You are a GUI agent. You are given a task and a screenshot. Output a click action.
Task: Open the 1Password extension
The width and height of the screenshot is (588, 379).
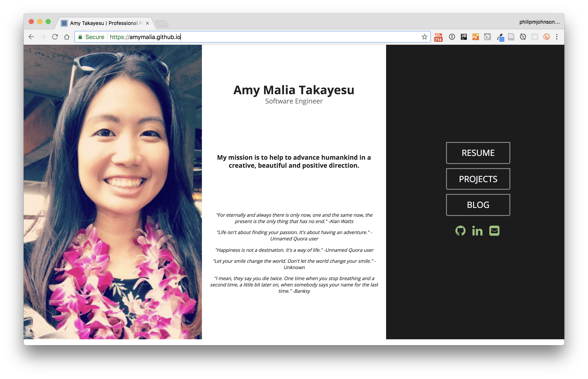452,37
